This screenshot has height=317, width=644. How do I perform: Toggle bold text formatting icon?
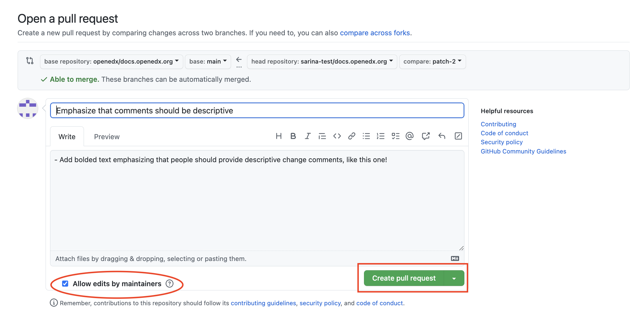(293, 136)
